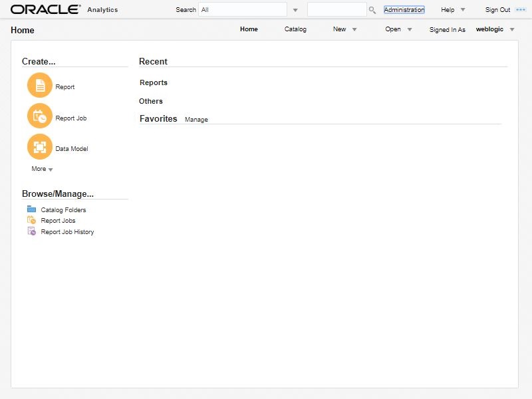Viewport: 532px width, 399px height.
Task: Expand the New menu dropdown arrow
Action: [x=354, y=29]
